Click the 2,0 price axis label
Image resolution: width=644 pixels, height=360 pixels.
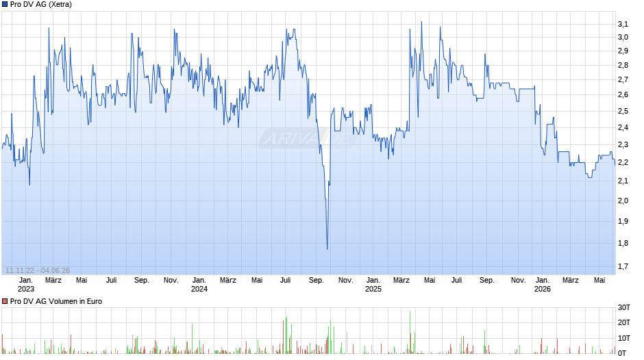pyautogui.click(x=623, y=201)
